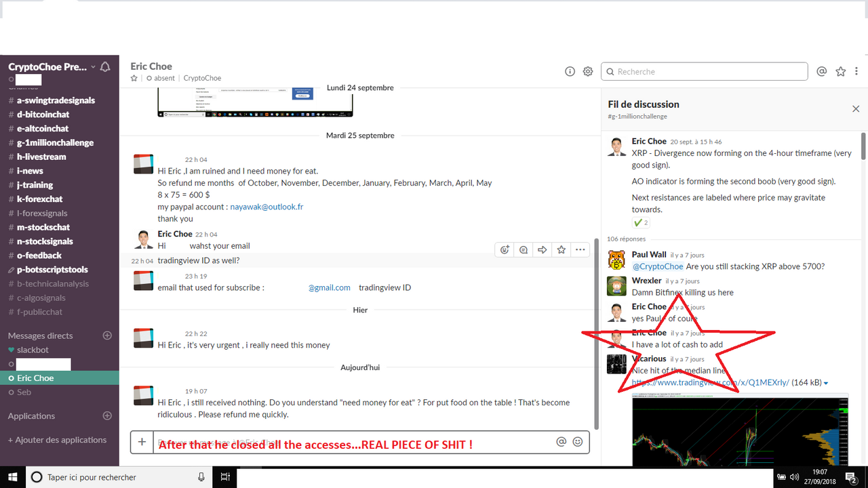Open more actions on hovered message
The height and width of the screenshot is (488, 868).
[580, 249]
